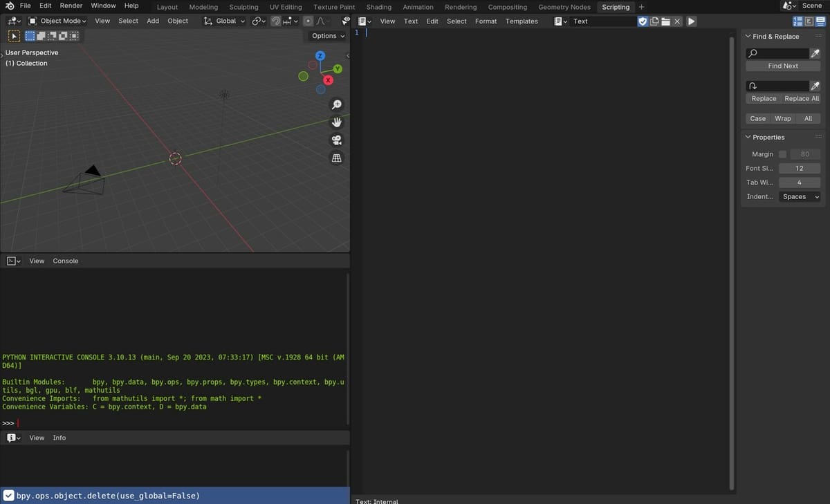Open the 3D viewport editor type dropdown
Viewport: 830px width, 504px height.
coord(12,21)
